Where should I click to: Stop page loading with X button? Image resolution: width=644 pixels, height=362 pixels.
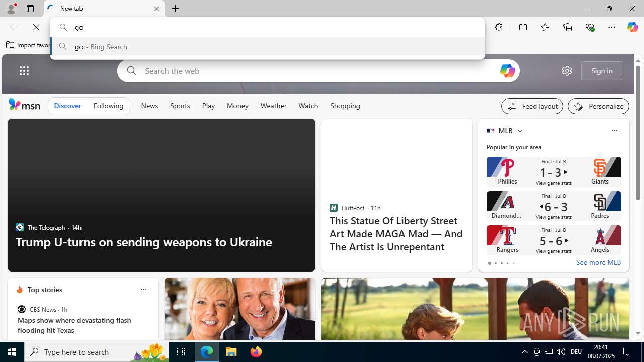(36, 27)
